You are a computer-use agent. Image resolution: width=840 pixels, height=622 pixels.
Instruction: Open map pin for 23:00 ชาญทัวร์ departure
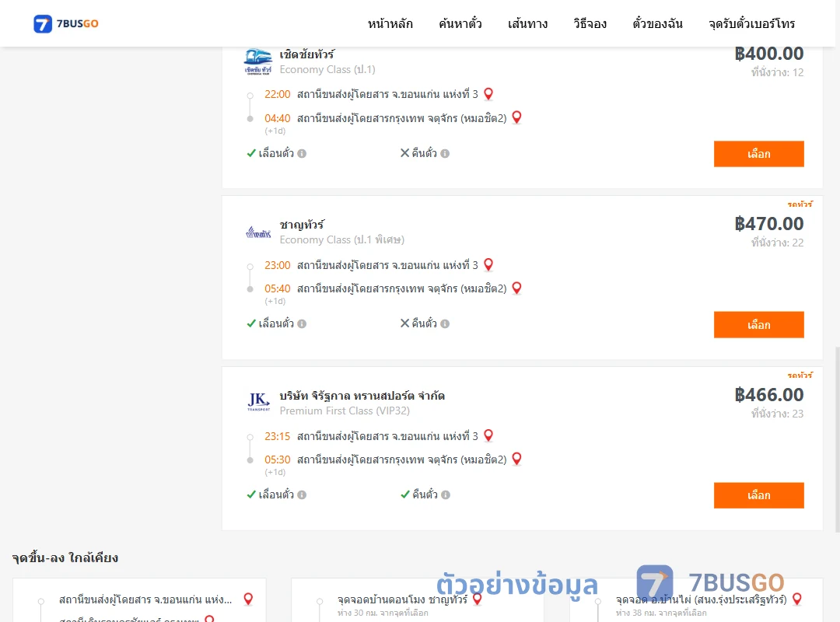(488, 264)
